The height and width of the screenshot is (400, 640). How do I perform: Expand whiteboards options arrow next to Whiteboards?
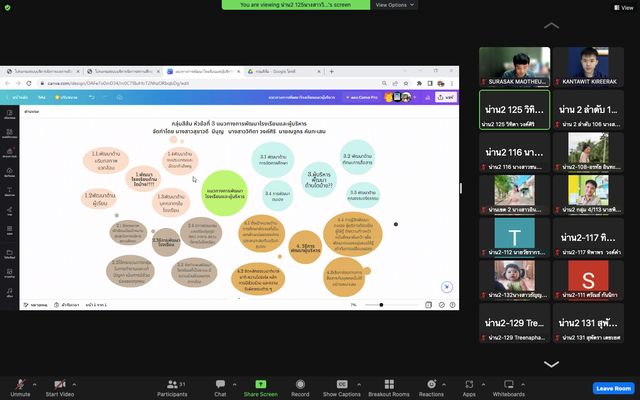pyautogui.click(x=523, y=384)
